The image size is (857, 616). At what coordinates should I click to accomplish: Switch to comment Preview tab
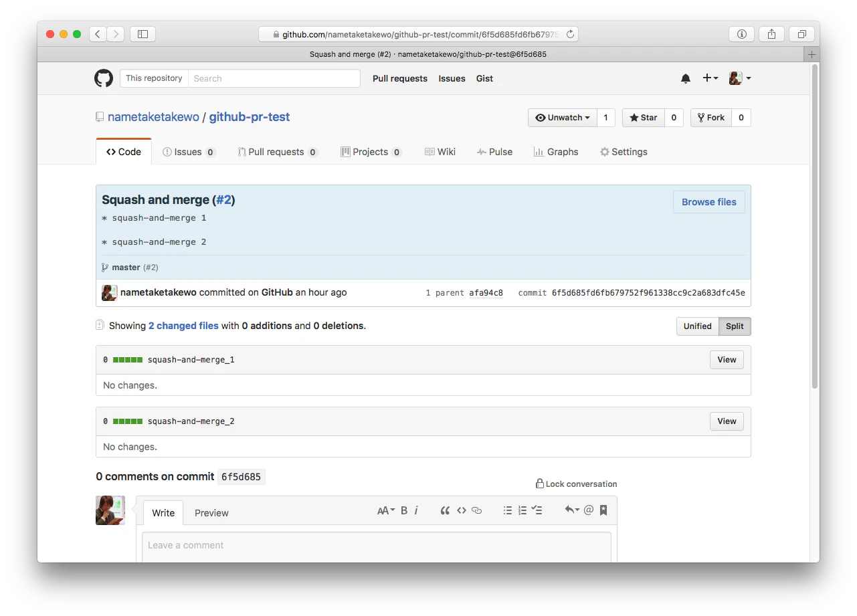[211, 513]
